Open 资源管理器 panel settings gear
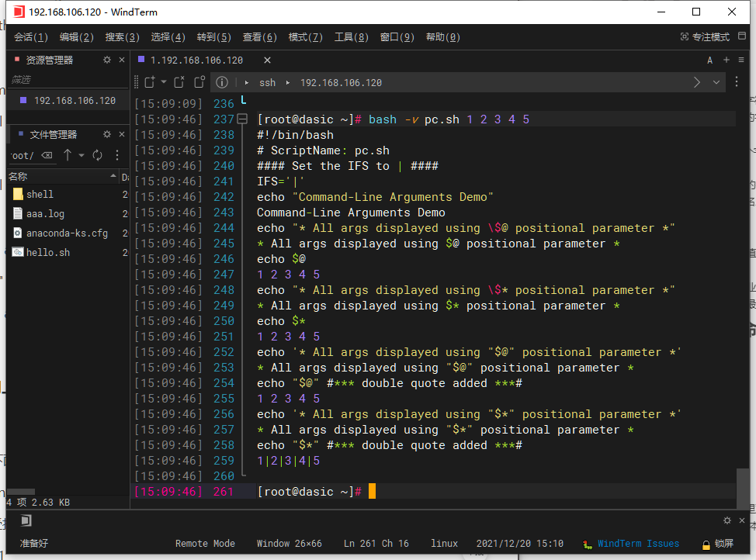The height and width of the screenshot is (560, 756). coord(107,60)
